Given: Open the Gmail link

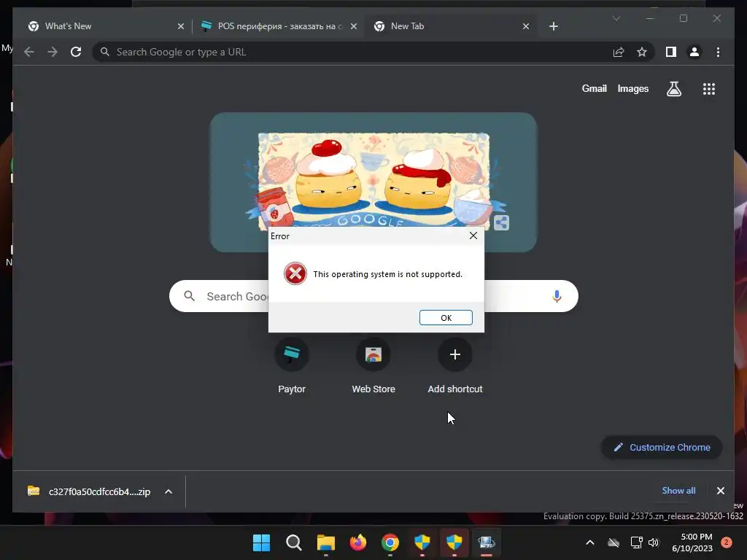Looking at the screenshot, I should click(594, 88).
